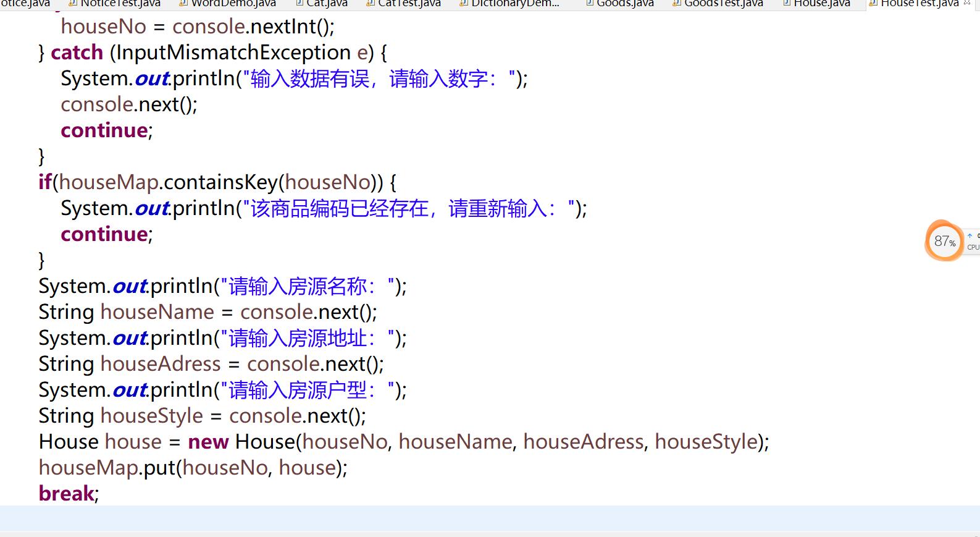The image size is (980, 537).
Task: Place cursor on "if(houseMap.containsKey(houseNo)) {" line
Action: pyautogui.click(x=217, y=182)
